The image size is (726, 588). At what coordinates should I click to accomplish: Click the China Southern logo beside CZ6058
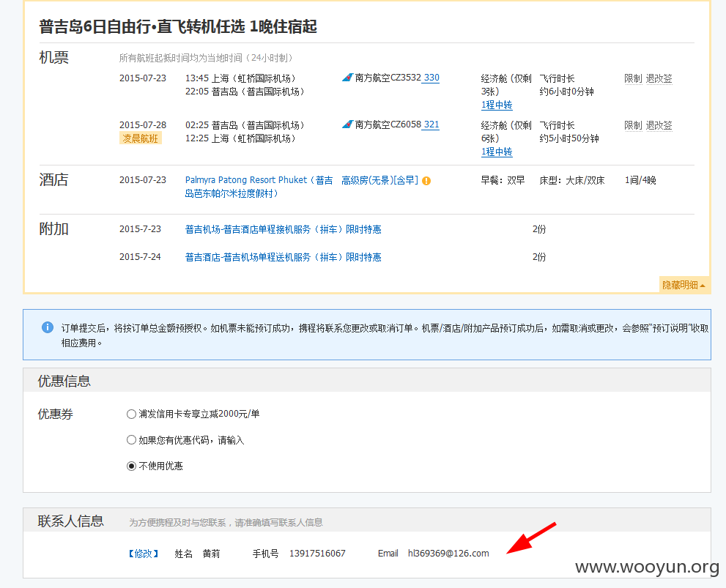[347, 124]
